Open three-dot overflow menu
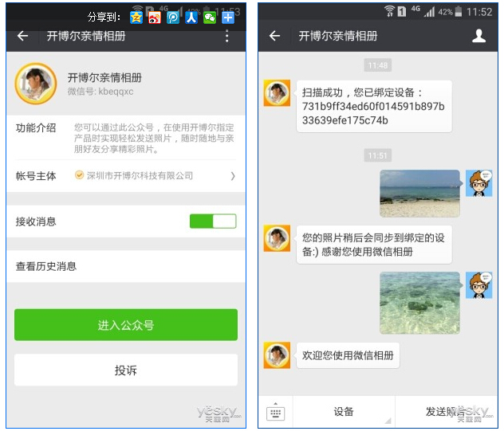 (x=227, y=36)
